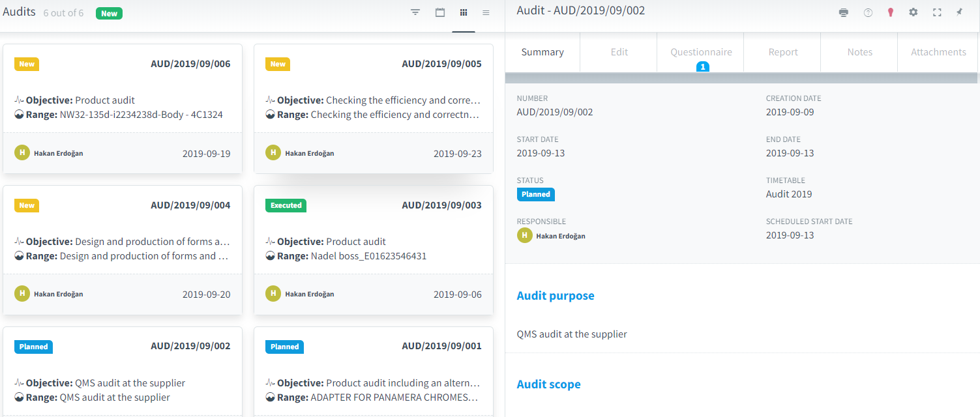
Task: Click date 2019-09-06 on card
Action: pos(458,295)
